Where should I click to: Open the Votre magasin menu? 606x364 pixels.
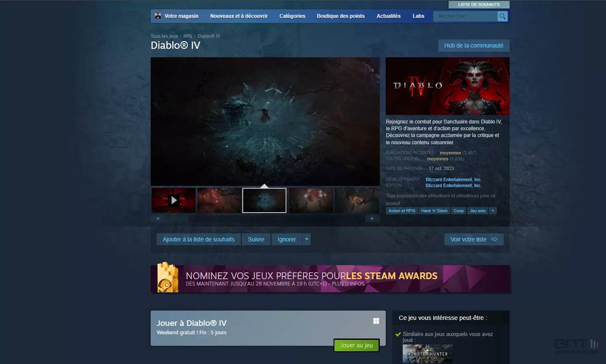pos(181,16)
